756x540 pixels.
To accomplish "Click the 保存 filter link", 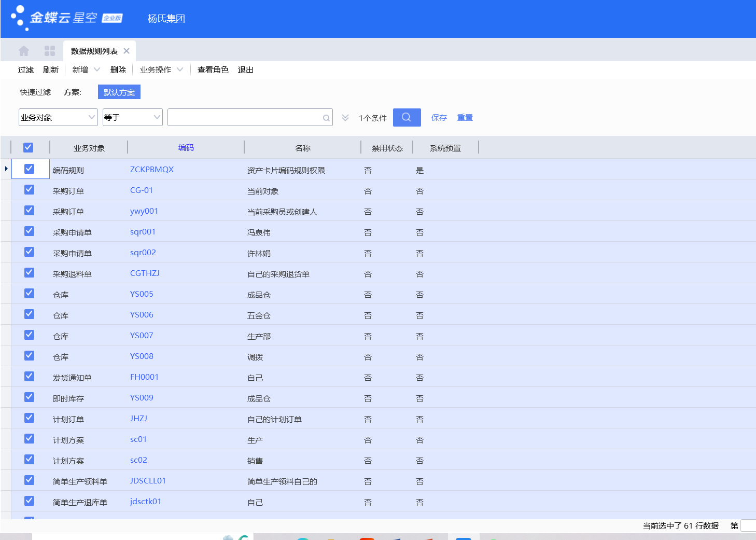I will tap(439, 118).
